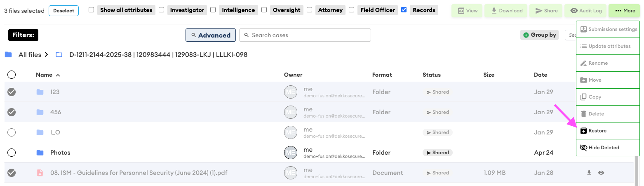
Task: Choose Update attributes from More menu
Action: [608, 46]
